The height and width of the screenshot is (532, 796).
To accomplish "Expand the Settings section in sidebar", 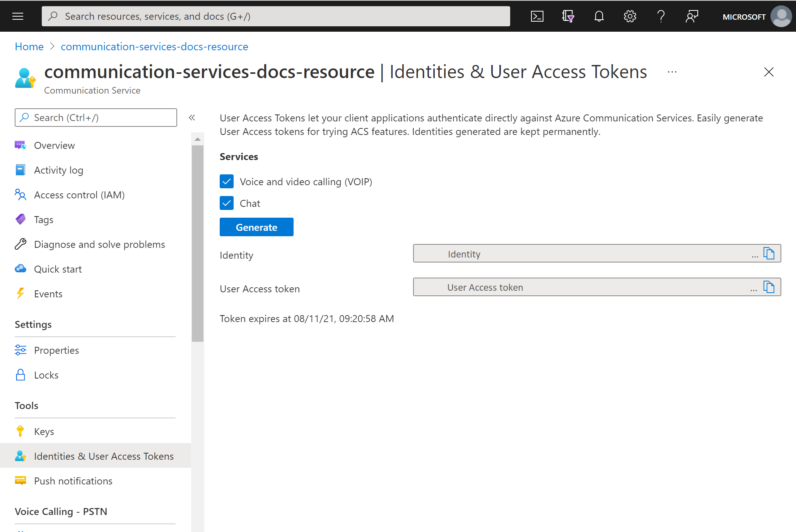I will (33, 324).
